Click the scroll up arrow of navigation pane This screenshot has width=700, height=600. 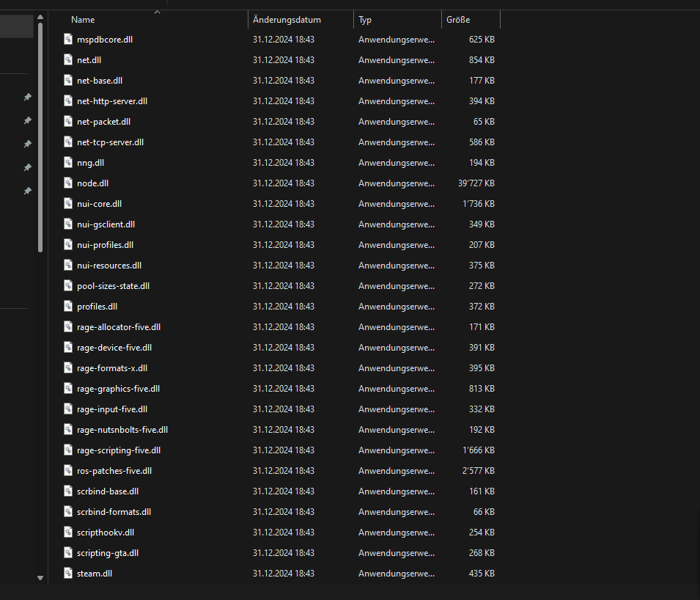[40, 17]
